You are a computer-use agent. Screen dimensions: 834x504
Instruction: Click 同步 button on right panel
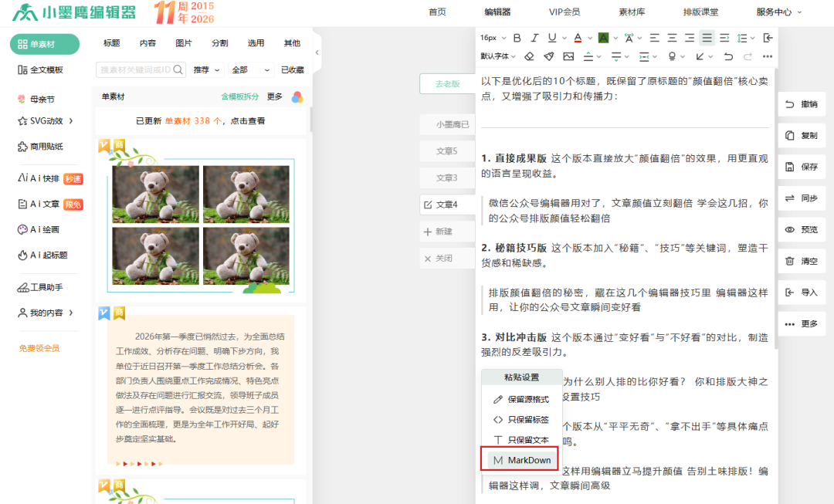pyautogui.click(x=802, y=198)
